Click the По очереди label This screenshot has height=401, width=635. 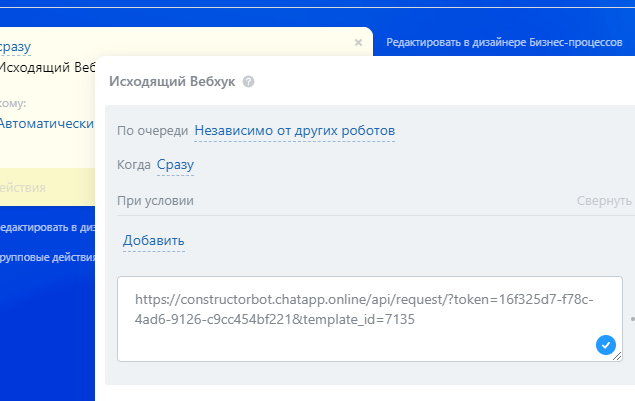click(x=152, y=131)
